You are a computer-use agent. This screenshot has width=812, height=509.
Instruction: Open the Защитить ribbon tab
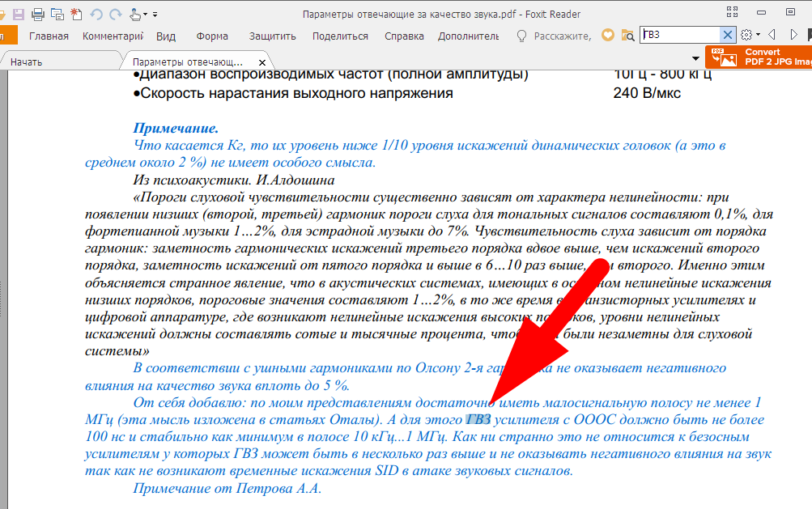click(x=272, y=36)
